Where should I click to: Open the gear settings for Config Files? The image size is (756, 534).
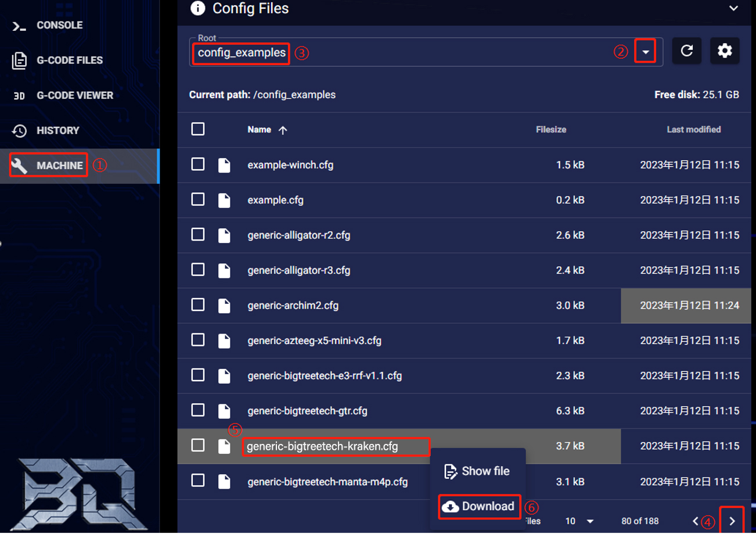(x=724, y=51)
